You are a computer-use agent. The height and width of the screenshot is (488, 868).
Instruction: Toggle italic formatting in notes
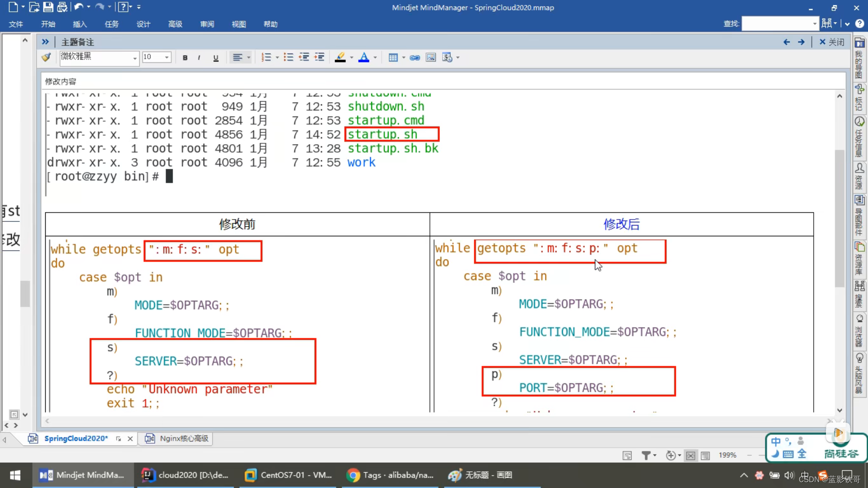(x=199, y=57)
